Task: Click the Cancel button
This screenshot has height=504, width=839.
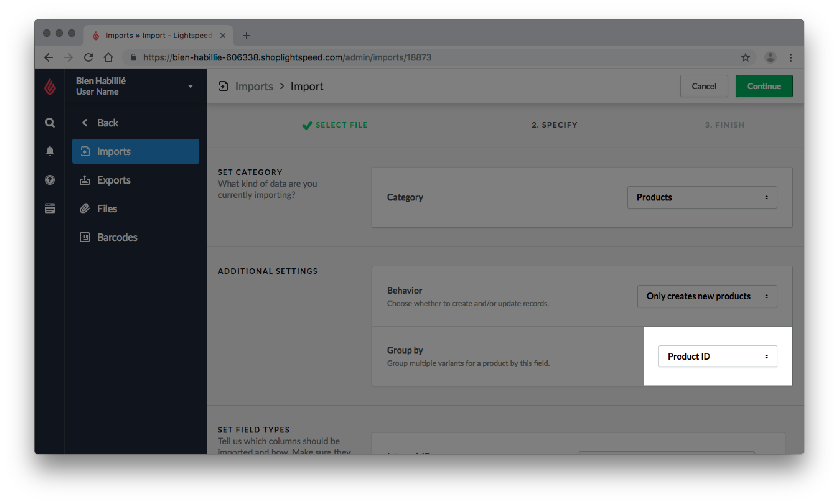Action: point(704,86)
